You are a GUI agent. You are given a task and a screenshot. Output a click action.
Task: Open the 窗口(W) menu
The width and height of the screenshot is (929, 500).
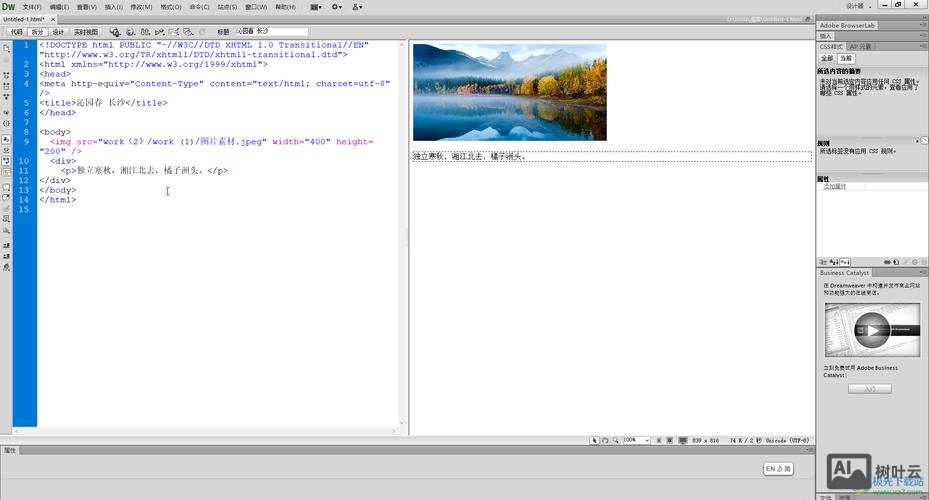pyautogui.click(x=256, y=7)
